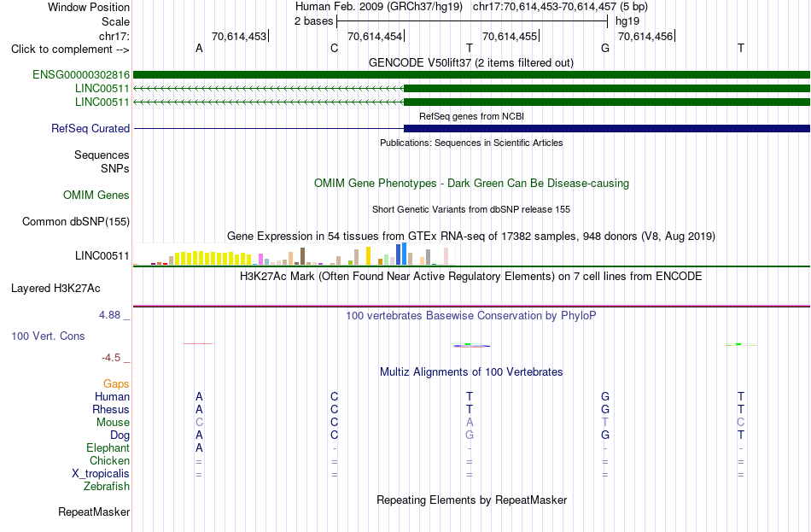The width and height of the screenshot is (811, 532).
Task: Click Dog row base G at the 70,614,456 column
Action: (605, 436)
